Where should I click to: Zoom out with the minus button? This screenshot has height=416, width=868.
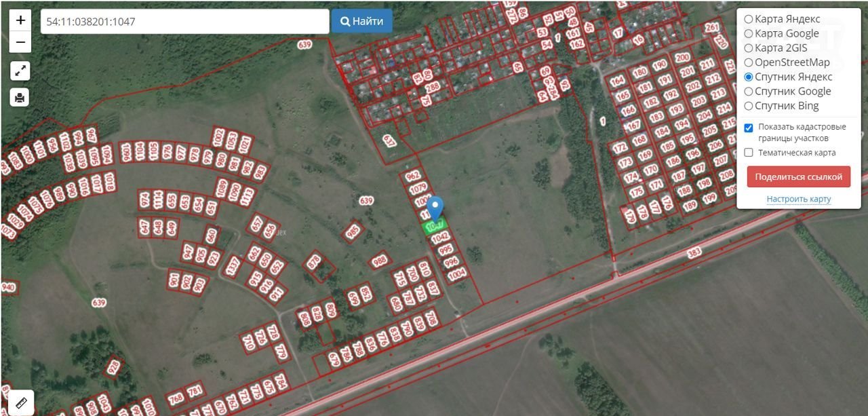(x=20, y=42)
